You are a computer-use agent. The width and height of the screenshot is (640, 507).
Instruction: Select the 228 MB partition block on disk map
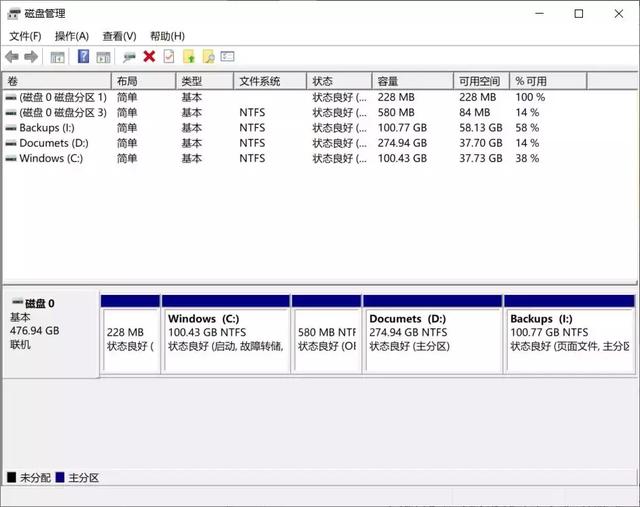click(x=130, y=334)
